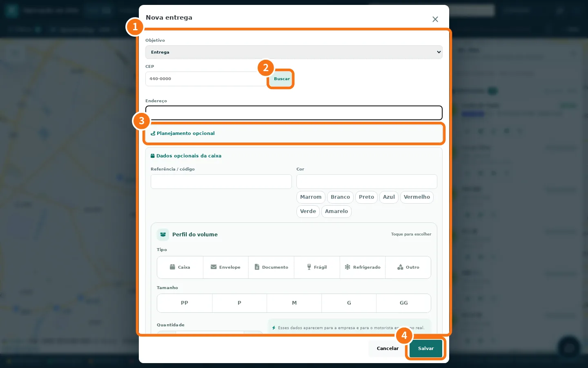
Task: Choose the Marrom color chip
Action: tap(311, 197)
